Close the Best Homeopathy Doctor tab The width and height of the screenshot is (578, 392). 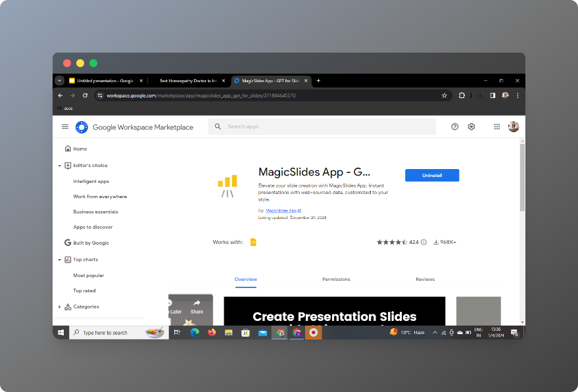coord(224,80)
